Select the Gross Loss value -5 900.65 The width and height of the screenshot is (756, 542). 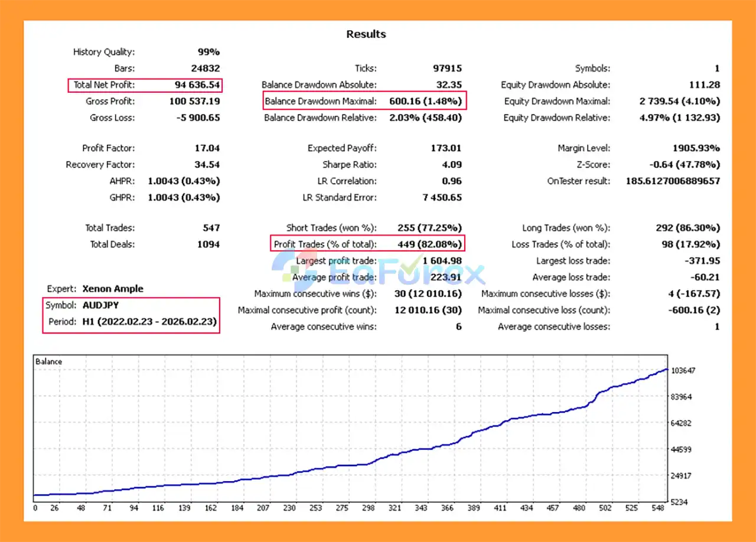point(197,118)
